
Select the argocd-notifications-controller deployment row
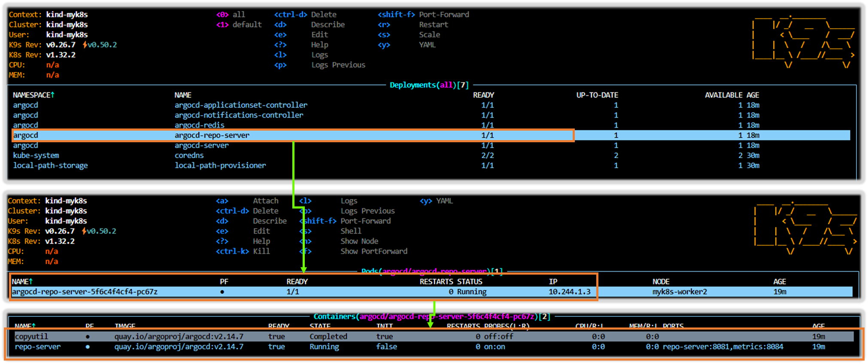(431, 115)
